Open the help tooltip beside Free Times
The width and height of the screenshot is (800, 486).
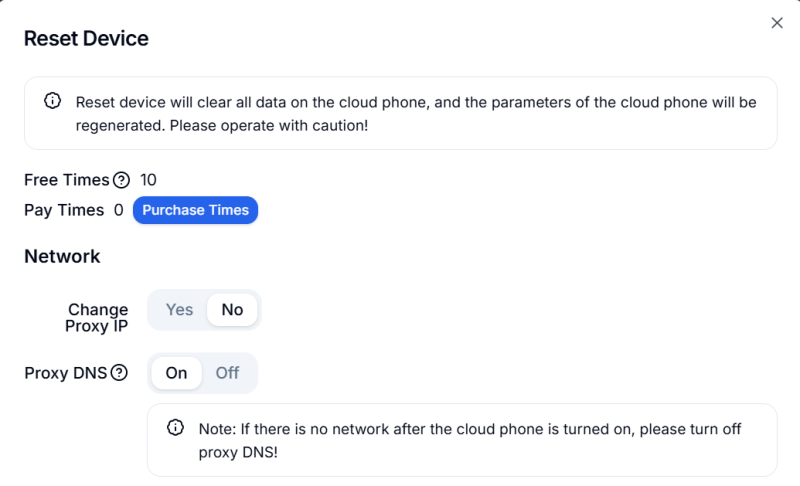[121, 180]
